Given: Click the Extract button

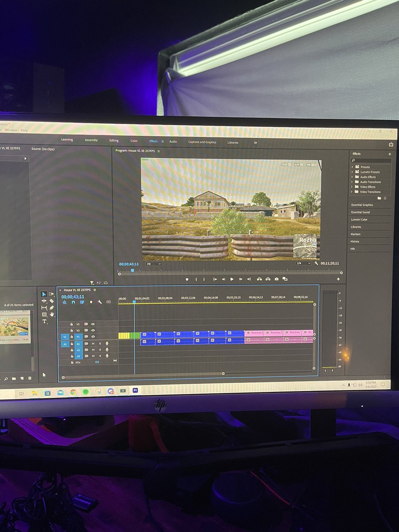Looking at the screenshot, I should click(x=268, y=279).
